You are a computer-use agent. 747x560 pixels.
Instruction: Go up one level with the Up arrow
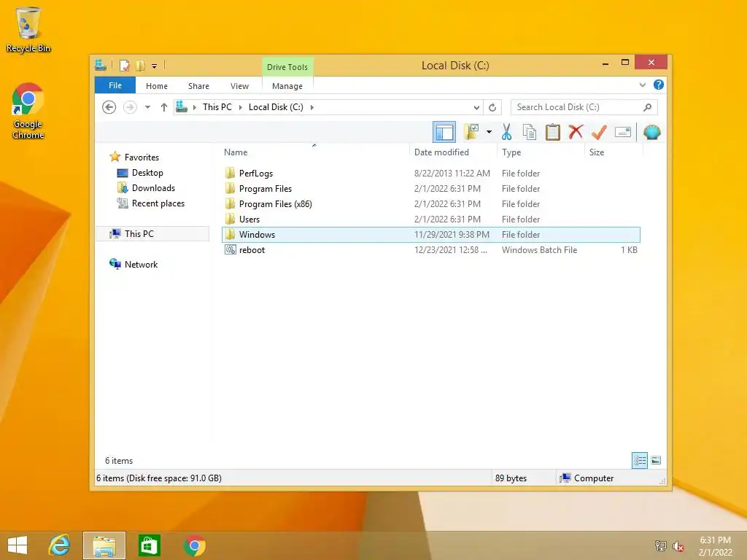[x=164, y=107]
